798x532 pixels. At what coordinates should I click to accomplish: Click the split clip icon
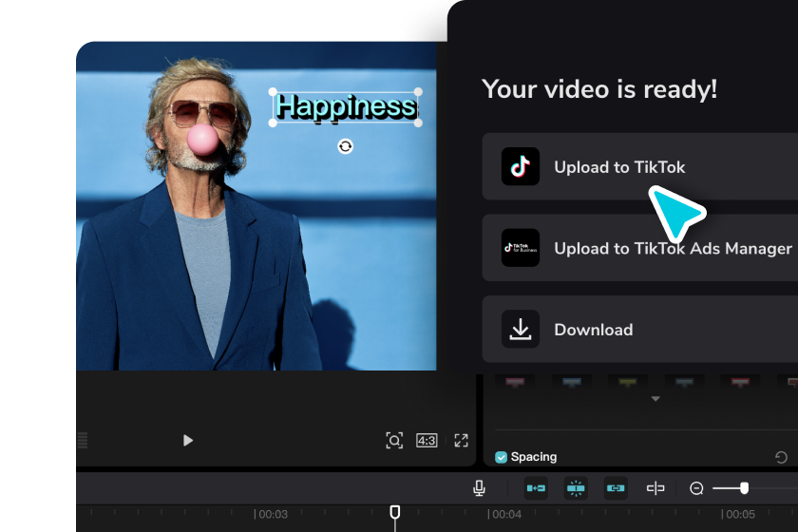click(x=655, y=488)
